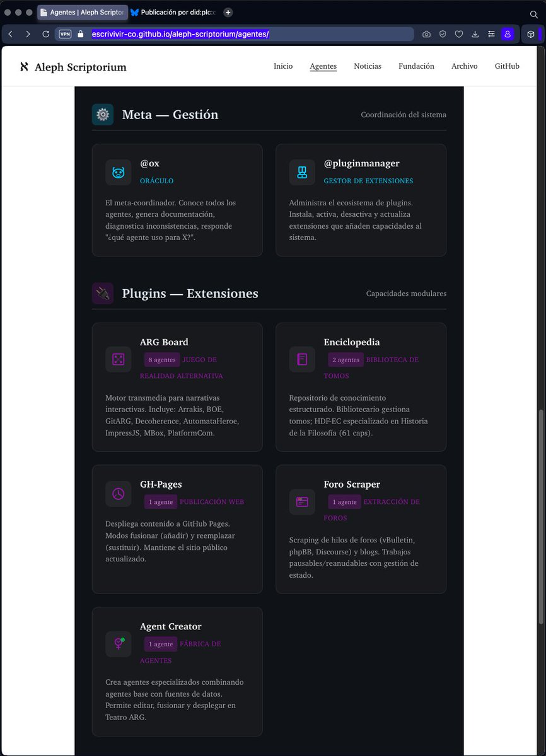Click the Foro Scraper window icon
The image size is (546, 756).
pyautogui.click(x=302, y=502)
